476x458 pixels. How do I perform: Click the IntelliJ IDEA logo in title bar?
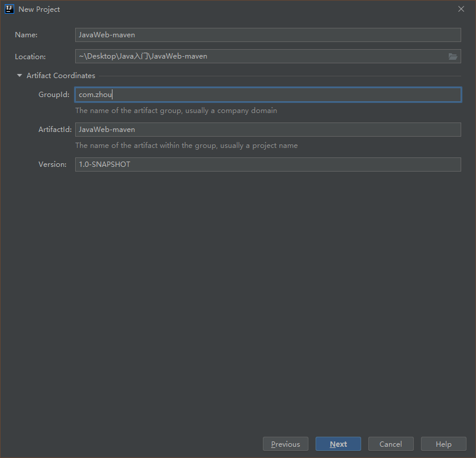[9, 9]
